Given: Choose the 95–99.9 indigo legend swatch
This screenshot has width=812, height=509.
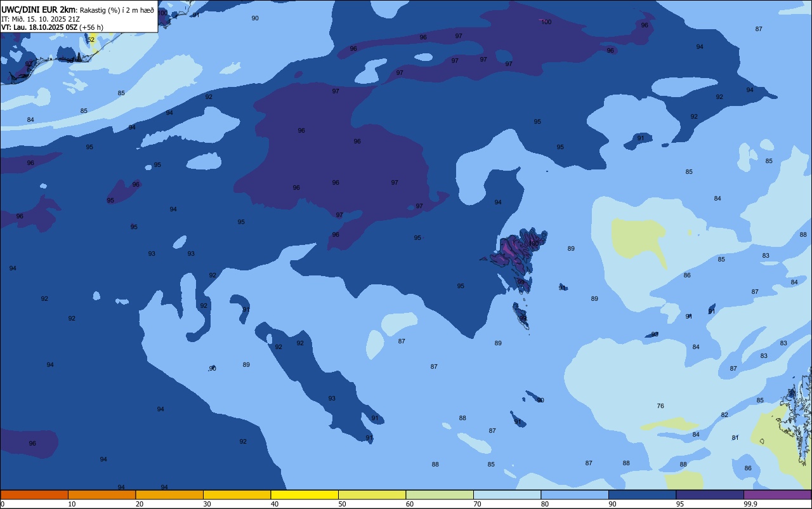Looking at the screenshot, I should click(710, 494).
